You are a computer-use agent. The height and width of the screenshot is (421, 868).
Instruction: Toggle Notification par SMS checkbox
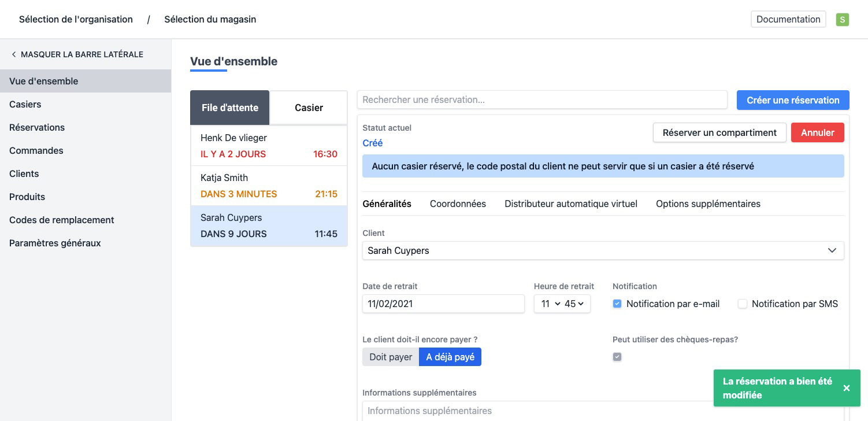[743, 304]
